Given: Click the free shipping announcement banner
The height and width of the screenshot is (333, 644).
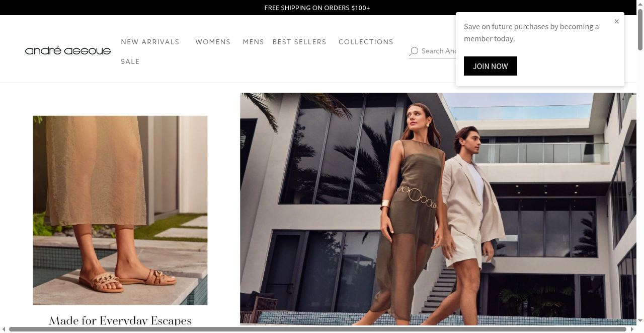Looking at the screenshot, I should (x=317, y=8).
